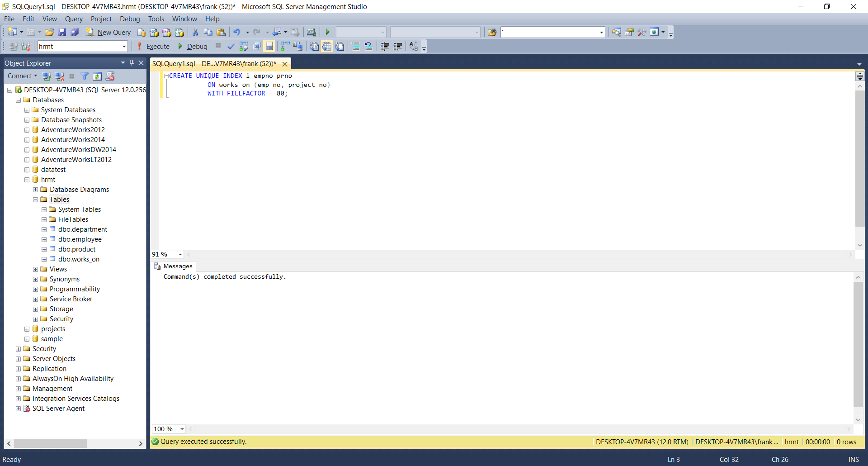Switch to the Messages tab

pos(174,266)
